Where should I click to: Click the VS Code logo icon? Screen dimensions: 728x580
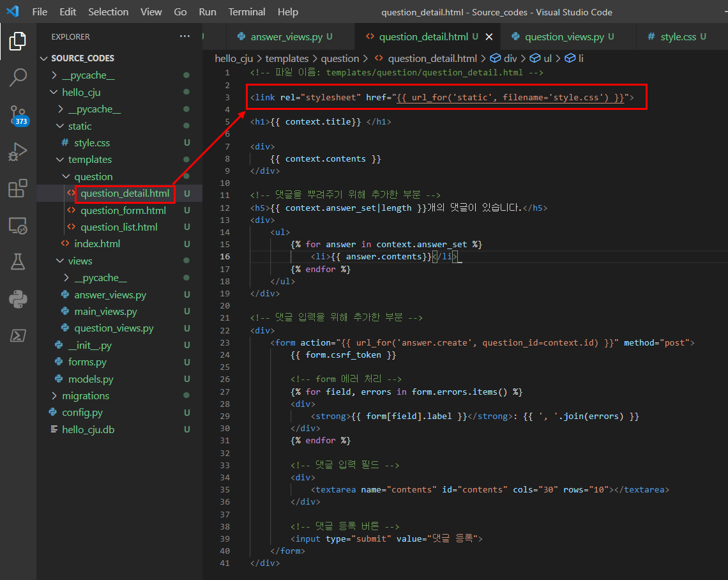pos(13,11)
